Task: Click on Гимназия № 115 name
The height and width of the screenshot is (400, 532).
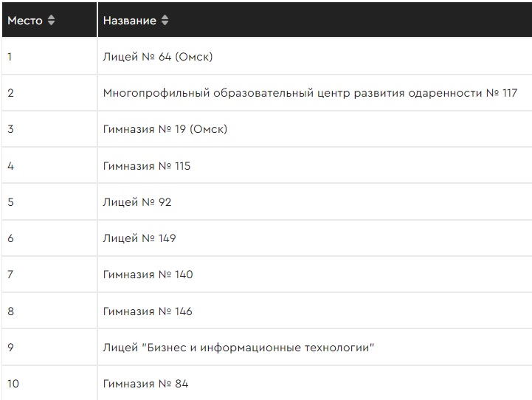Action: tap(147, 166)
